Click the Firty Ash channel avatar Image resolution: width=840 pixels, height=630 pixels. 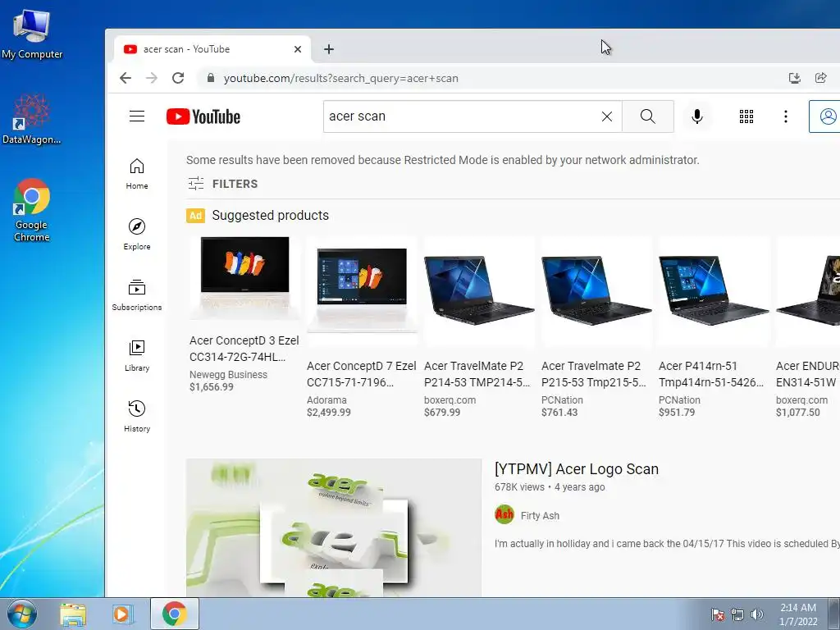click(504, 515)
